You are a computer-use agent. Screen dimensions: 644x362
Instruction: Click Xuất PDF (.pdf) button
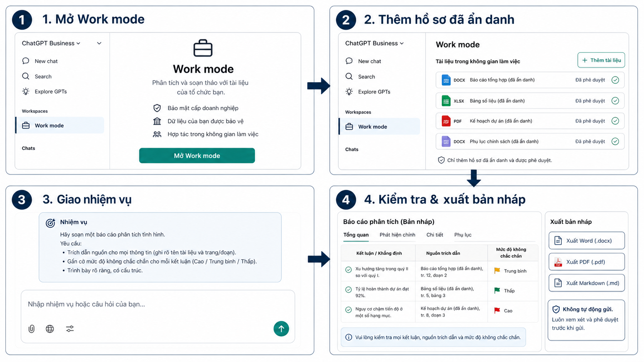[x=586, y=262]
